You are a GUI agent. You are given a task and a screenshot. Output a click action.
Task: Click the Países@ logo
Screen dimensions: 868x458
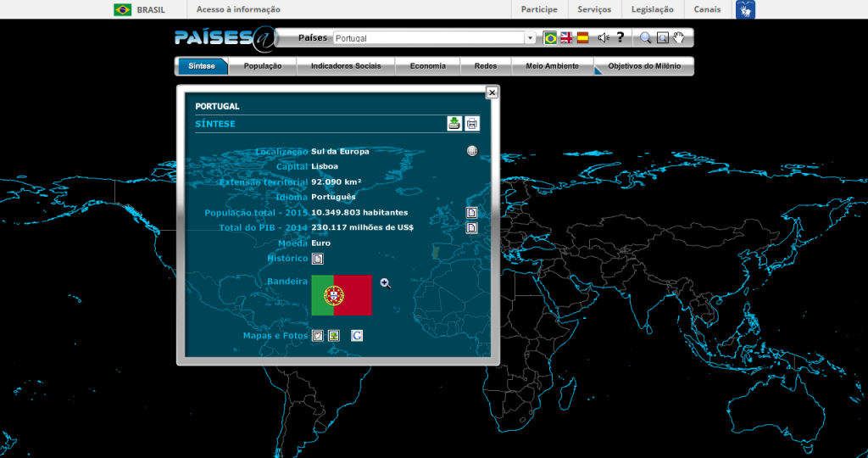pyautogui.click(x=225, y=38)
